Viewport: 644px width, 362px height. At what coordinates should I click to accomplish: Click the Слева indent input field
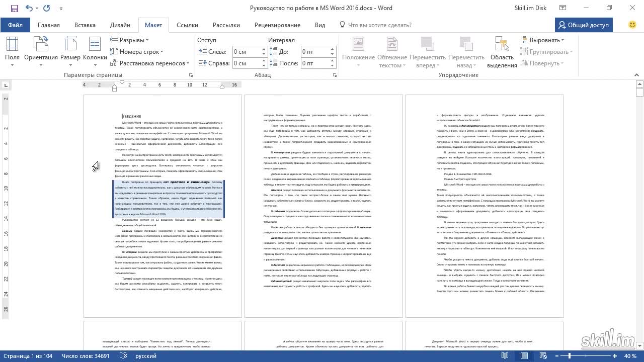[246, 52]
